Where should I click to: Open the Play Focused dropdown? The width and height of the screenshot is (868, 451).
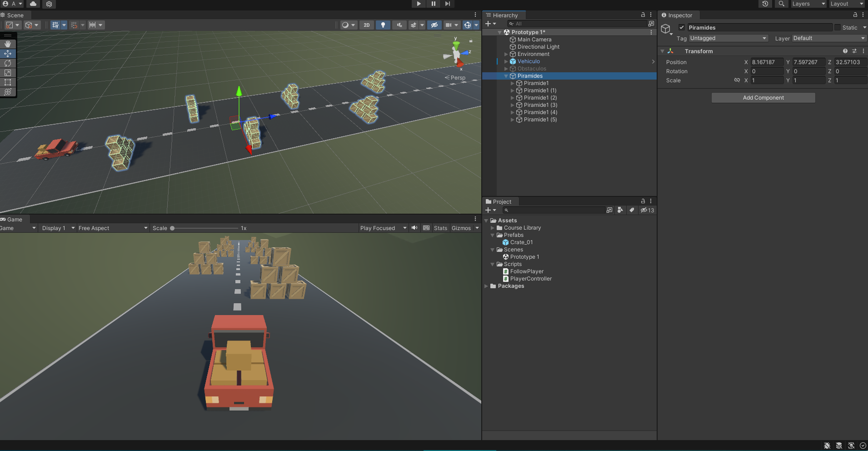coord(383,228)
